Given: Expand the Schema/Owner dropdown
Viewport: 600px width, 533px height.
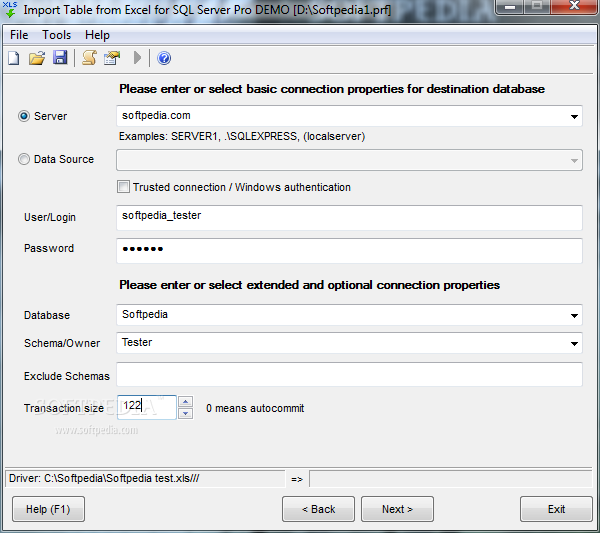Looking at the screenshot, I should [574, 343].
